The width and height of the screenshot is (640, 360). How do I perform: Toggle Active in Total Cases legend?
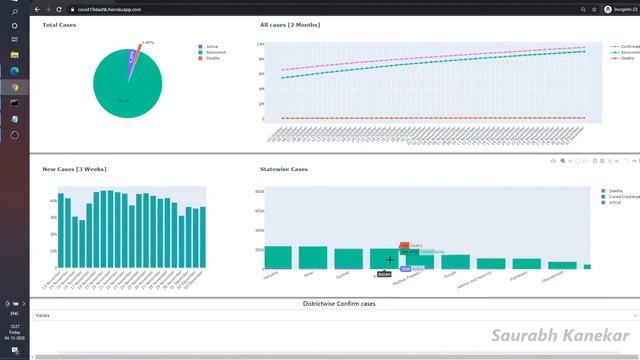[209, 47]
